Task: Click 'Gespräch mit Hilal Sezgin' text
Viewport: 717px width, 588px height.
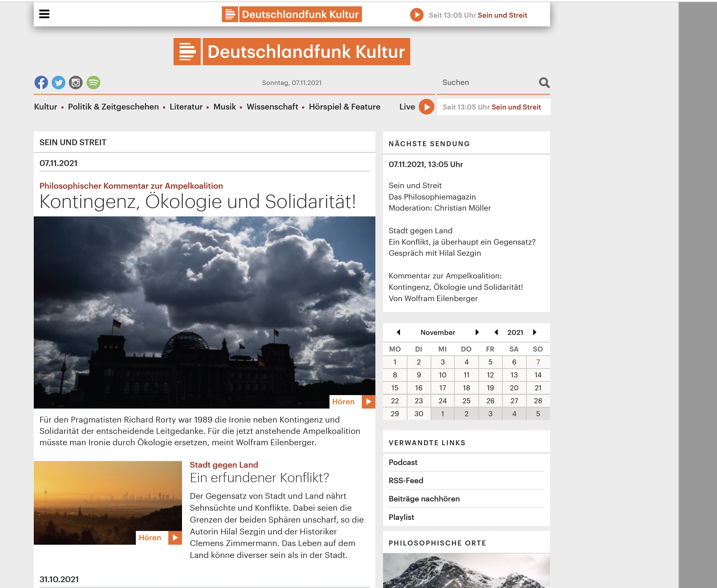Action: click(x=435, y=253)
